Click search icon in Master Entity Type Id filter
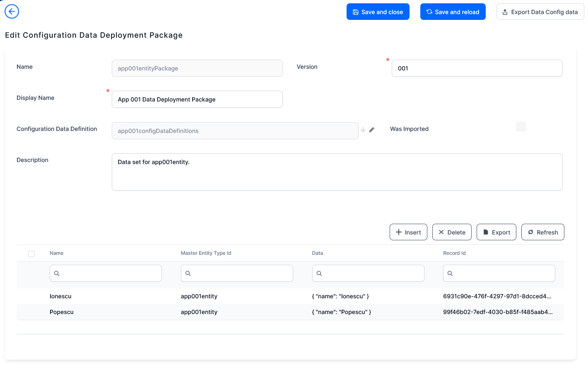 pos(188,273)
